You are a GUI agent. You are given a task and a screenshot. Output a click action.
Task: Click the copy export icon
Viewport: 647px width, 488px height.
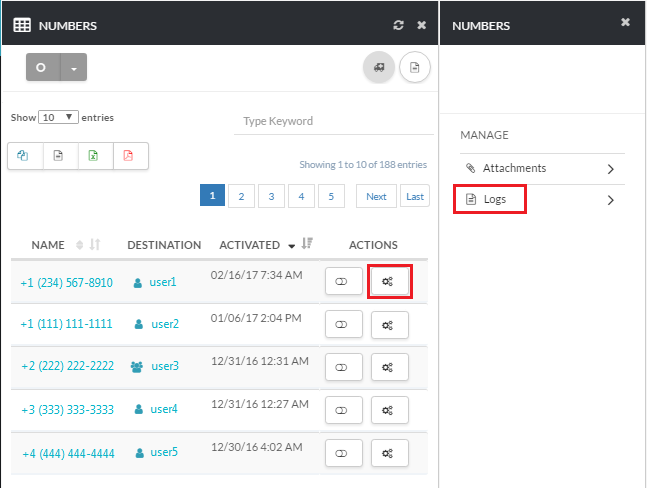24,156
